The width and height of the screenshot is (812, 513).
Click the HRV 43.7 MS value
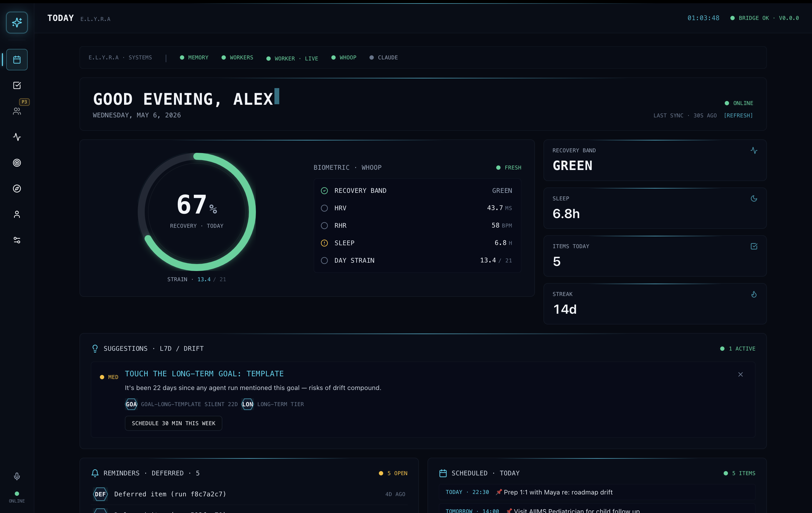coord(499,208)
